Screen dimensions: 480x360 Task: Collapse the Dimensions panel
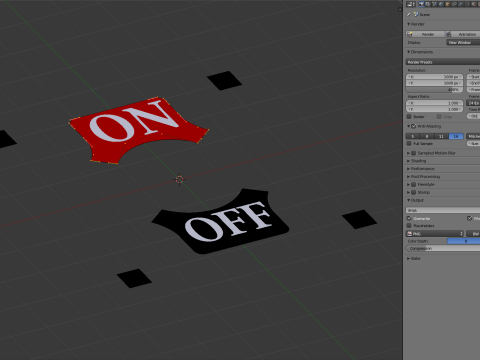pyautogui.click(x=409, y=52)
